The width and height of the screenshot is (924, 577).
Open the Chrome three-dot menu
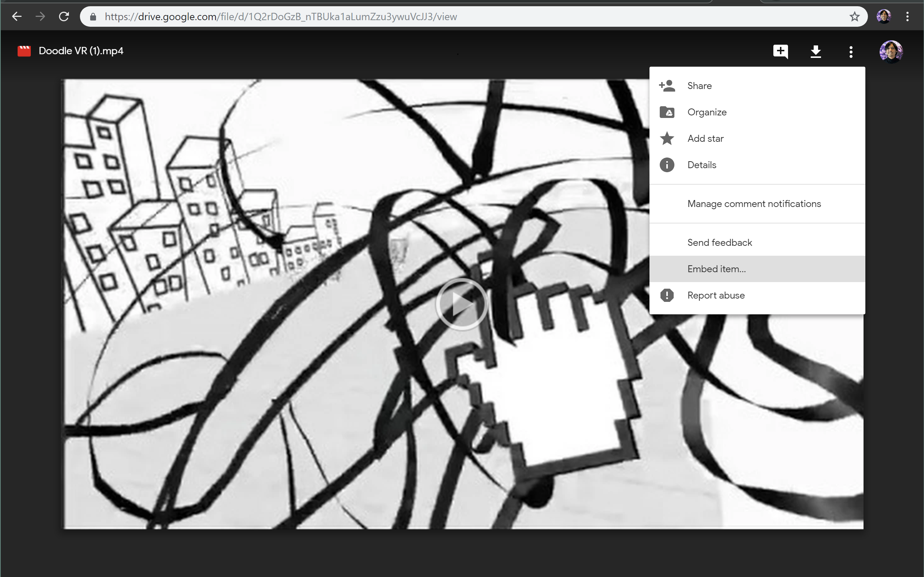pos(908,16)
